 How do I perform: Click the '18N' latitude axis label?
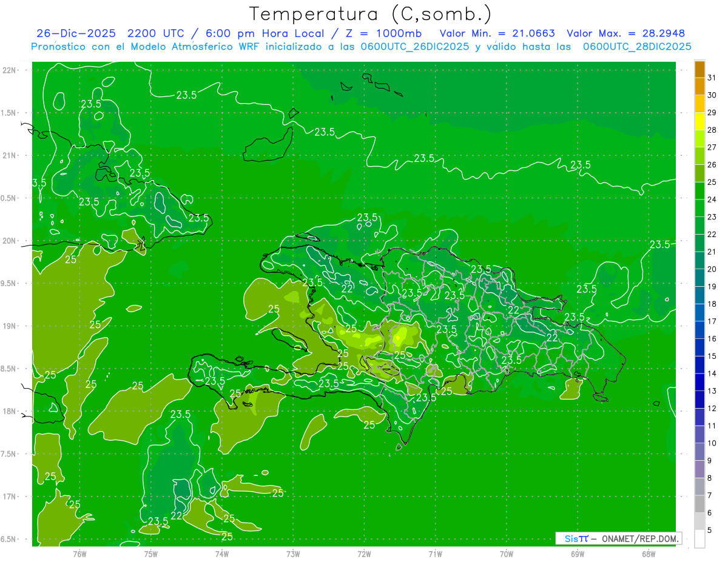click(x=9, y=411)
